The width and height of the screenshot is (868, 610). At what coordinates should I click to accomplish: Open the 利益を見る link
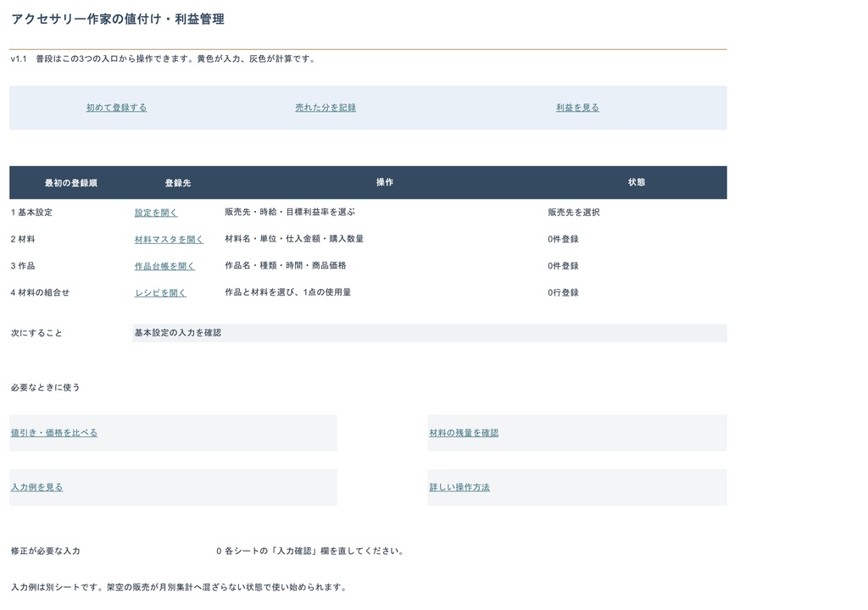tap(577, 108)
